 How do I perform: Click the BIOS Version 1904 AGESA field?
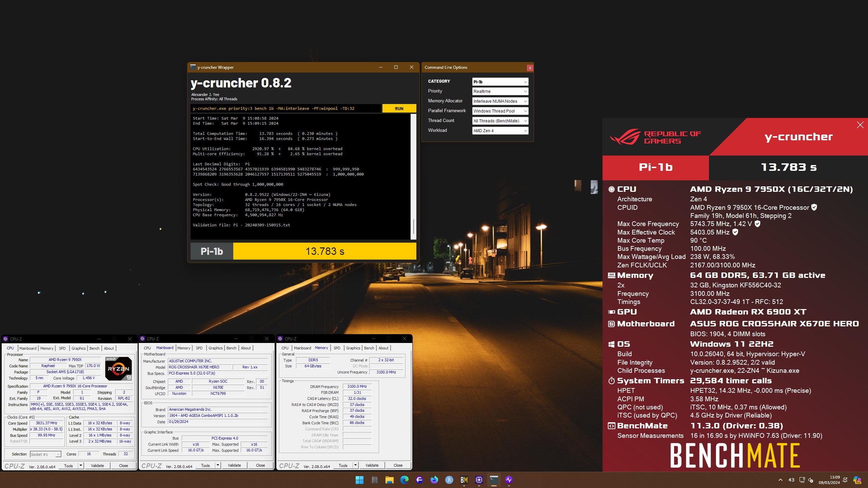pyautogui.click(x=218, y=415)
